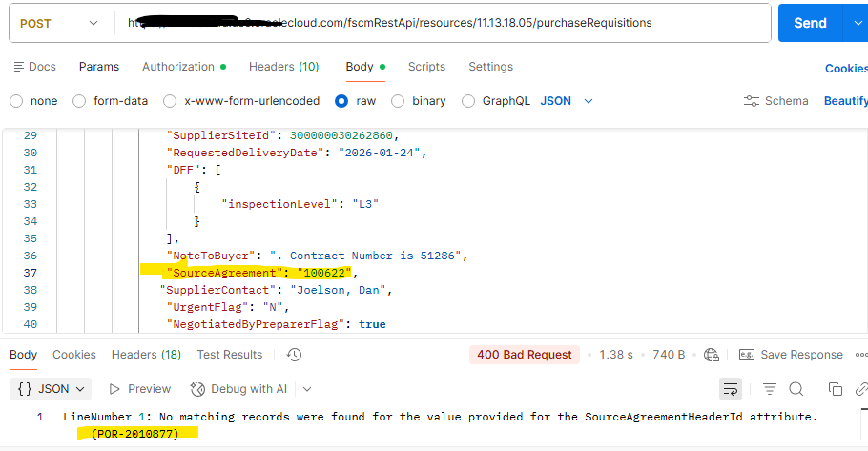
Task: Open the Schema panel
Action: tap(775, 101)
